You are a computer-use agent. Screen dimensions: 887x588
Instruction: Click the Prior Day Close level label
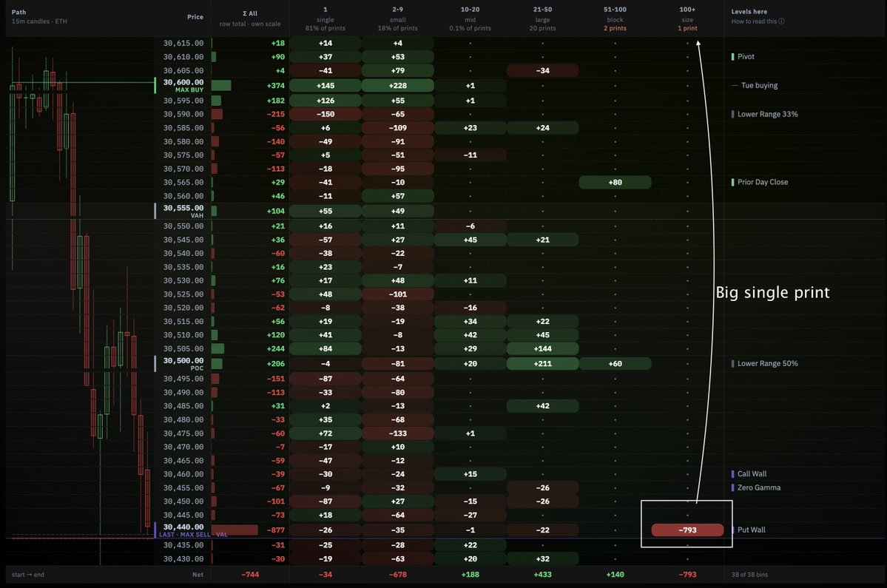[763, 182]
